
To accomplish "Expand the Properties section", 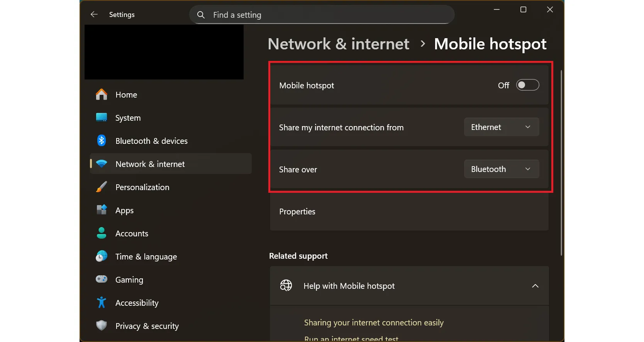I will (x=409, y=212).
